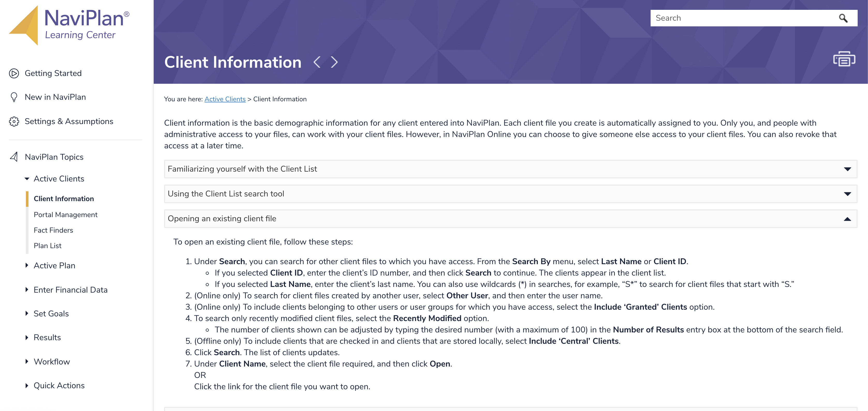Collapse the Active Clients tree node
868x411 pixels.
(27, 179)
